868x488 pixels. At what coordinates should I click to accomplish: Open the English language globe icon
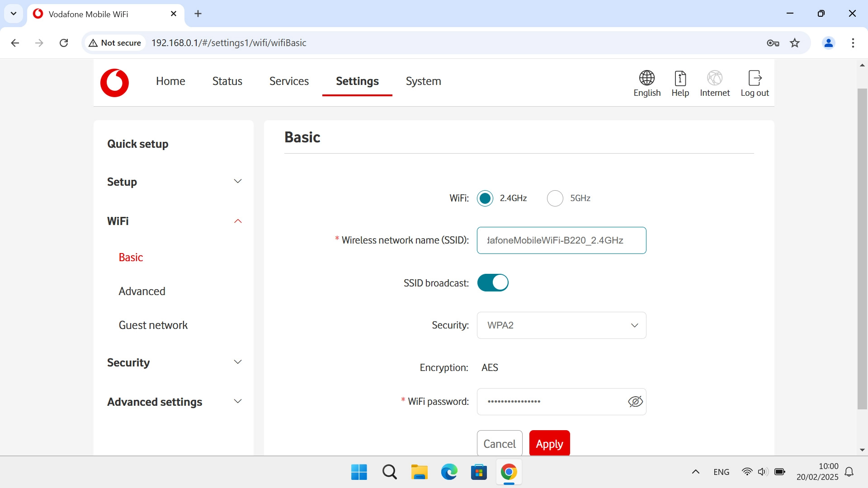pos(646,78)
